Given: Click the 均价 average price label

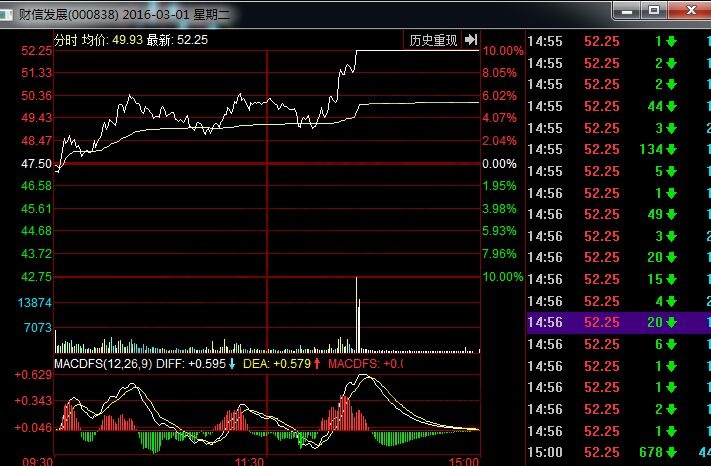Looking at the screenshot, I should (x=95, y=40).
